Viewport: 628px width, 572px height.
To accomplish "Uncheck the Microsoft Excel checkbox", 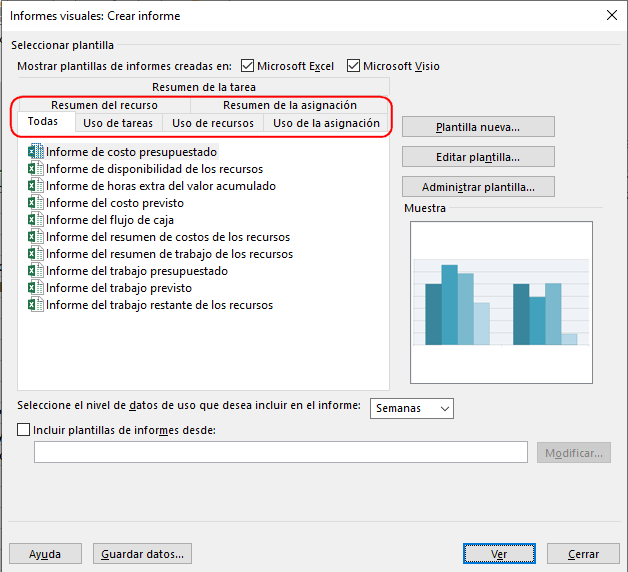I will click(x=247, y=66).
